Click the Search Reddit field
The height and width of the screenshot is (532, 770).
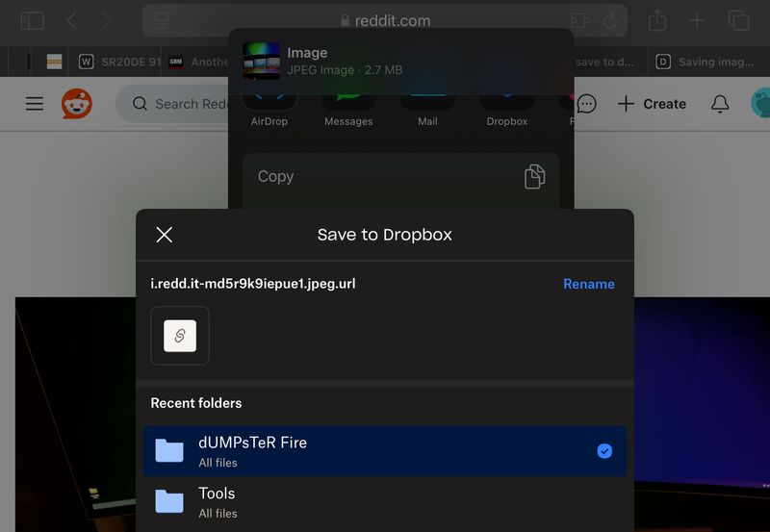pos(173,104)
